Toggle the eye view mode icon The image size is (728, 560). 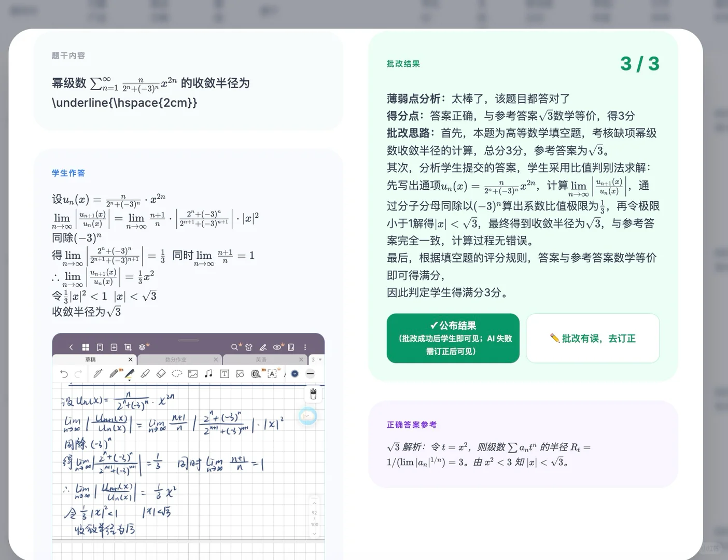[x=277, y=347]
